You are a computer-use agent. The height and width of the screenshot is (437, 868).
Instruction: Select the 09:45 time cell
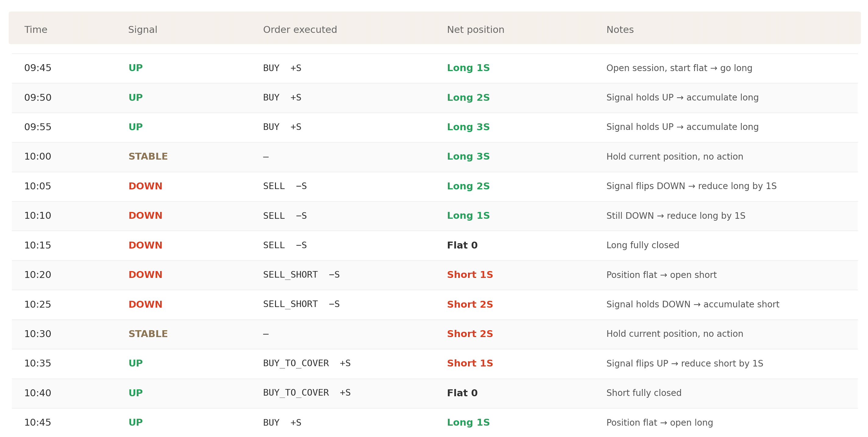pos(38,68)
